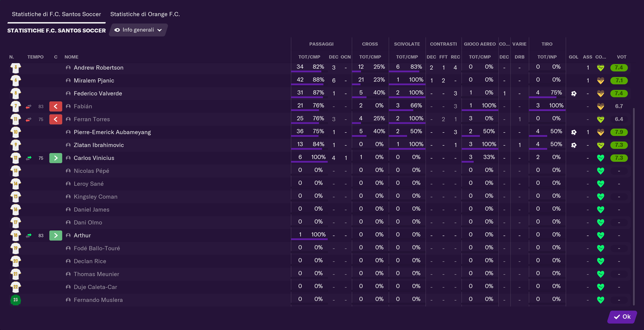This screenshot has width=644, height=330.
Task: Click Ferran Torres' 6.4 rating value
Action: coord(619,119)
